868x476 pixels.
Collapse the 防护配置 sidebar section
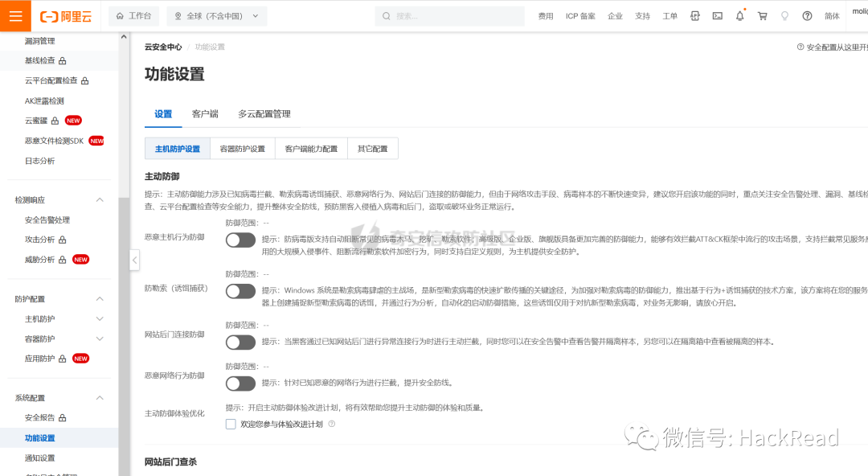click(100, 299)
